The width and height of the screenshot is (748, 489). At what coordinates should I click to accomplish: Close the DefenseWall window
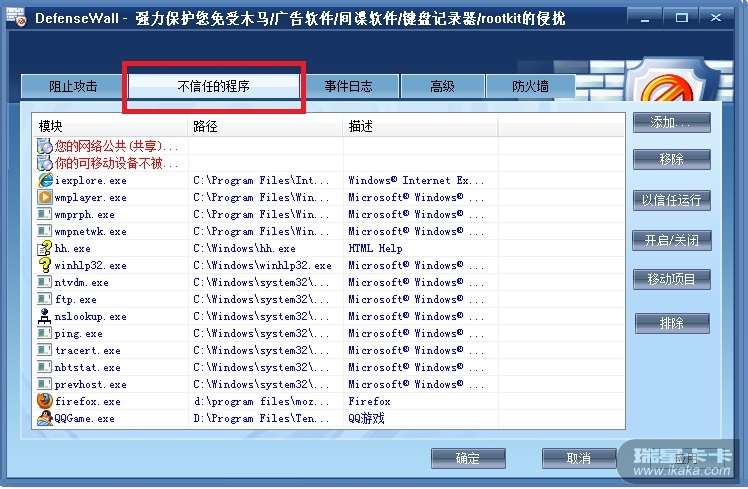[716, 18]
